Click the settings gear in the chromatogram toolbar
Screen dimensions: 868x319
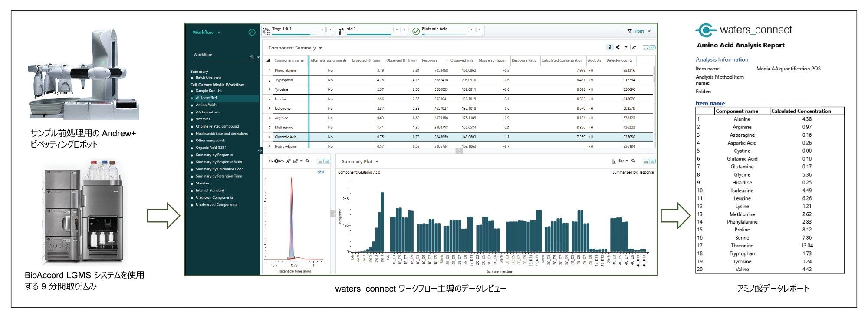tap(276, 161)
